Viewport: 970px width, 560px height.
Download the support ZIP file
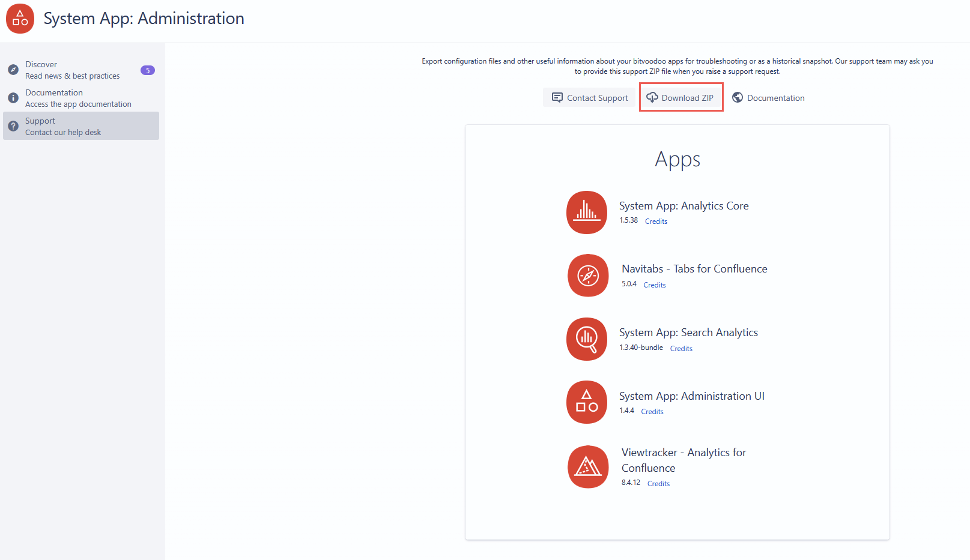(681, 98)
